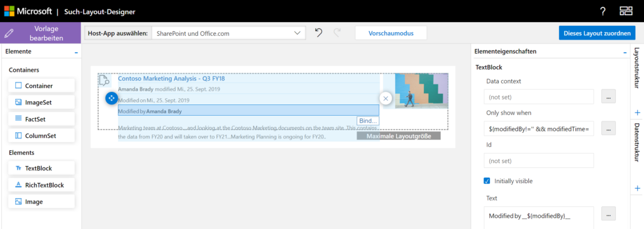Select 'Modified by Amanda Brady' text block

pos(248,111)
